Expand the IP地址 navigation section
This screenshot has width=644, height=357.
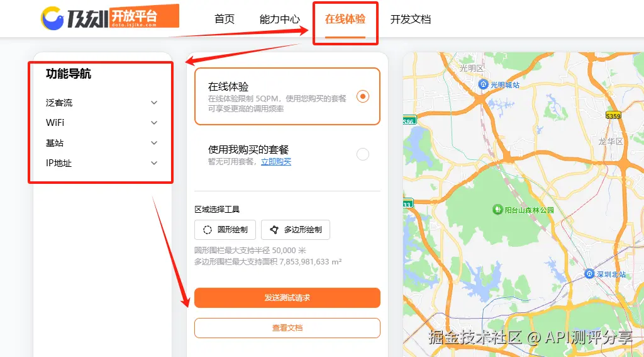click(101, 163)
